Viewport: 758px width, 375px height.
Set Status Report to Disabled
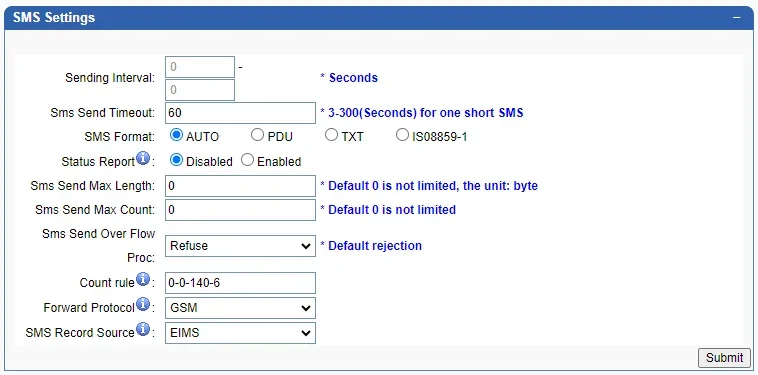(176, 160)
